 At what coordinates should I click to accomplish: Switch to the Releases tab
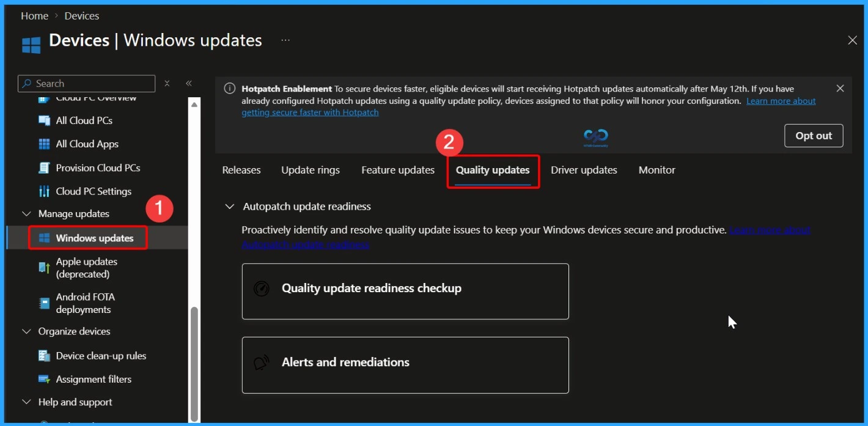click(241, 170)
